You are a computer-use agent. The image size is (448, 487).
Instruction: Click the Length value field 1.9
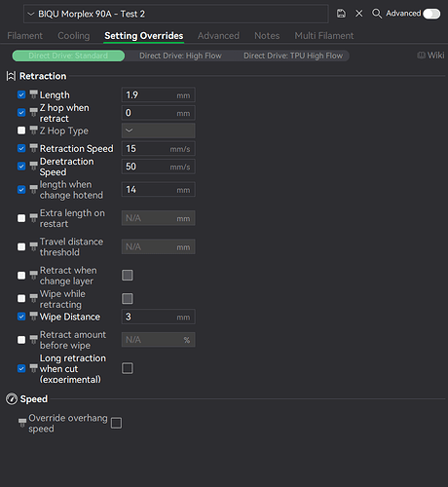(158, 94)
